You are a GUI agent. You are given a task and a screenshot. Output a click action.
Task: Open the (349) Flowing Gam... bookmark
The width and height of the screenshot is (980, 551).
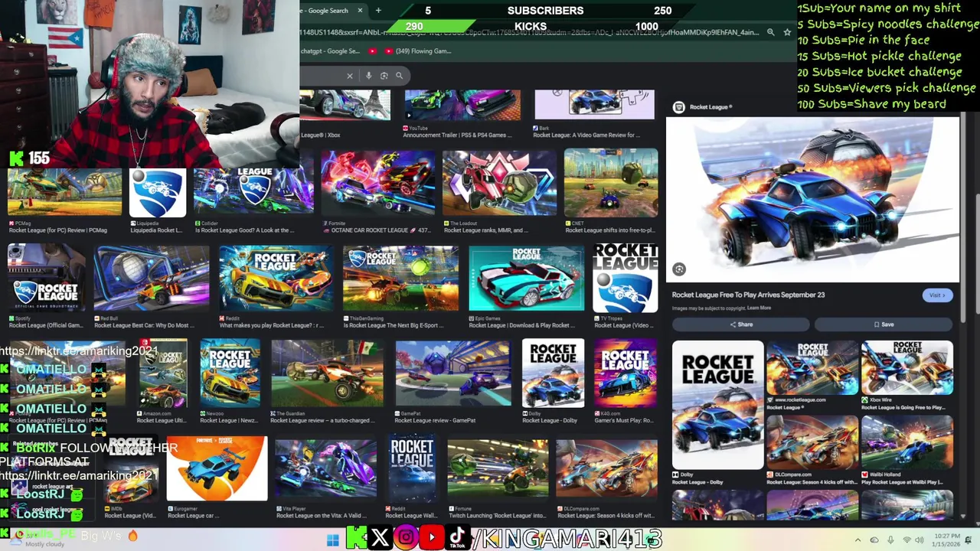[x=417, y=51]
